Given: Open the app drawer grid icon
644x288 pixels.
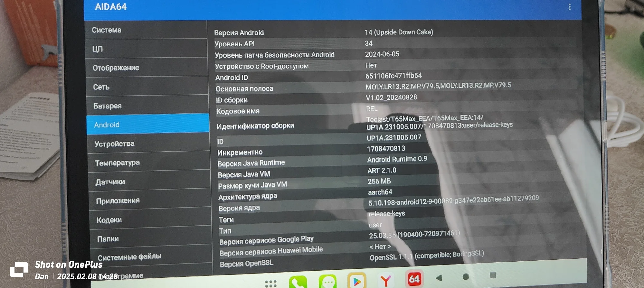Looking at the screenshot, I should [270, 283].
